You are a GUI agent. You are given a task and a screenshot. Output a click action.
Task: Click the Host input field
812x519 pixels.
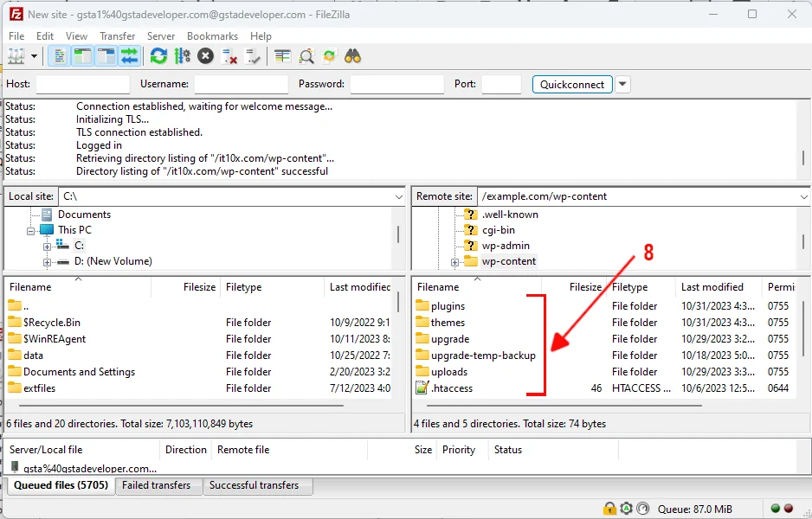tap(83, 84)
